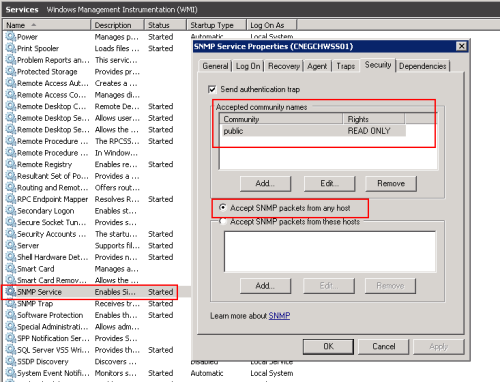The height and width of the screenshot is (382, 500).
Task: Select Accept SNMP packets from these hosts
Action: click(222, 221)
